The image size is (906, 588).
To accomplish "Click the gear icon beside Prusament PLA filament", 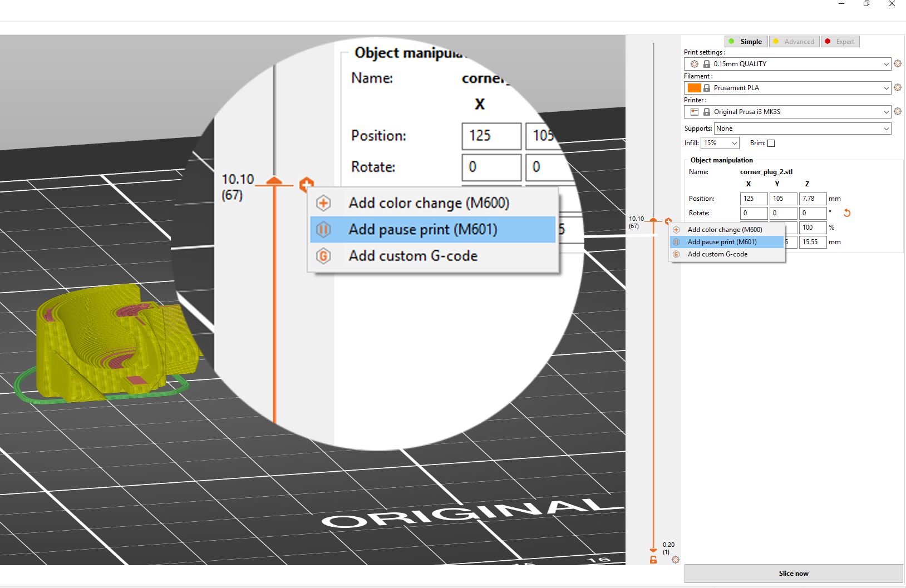I will 898,88.
